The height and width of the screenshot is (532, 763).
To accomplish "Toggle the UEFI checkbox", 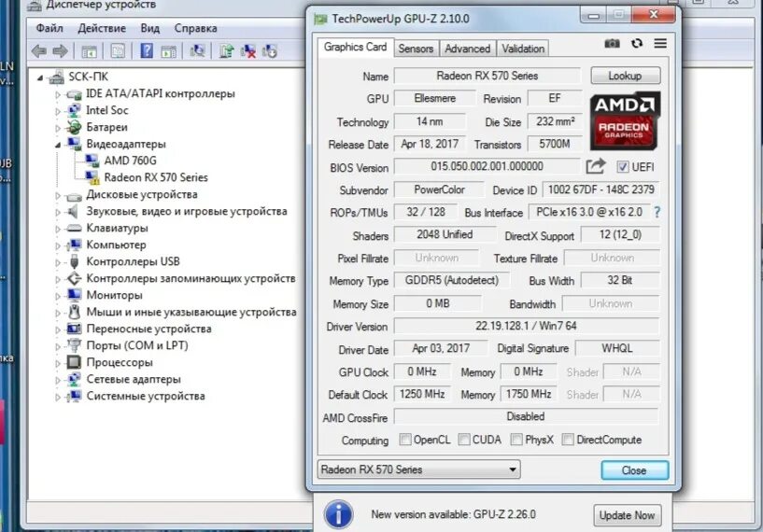I will click(622, 167).
